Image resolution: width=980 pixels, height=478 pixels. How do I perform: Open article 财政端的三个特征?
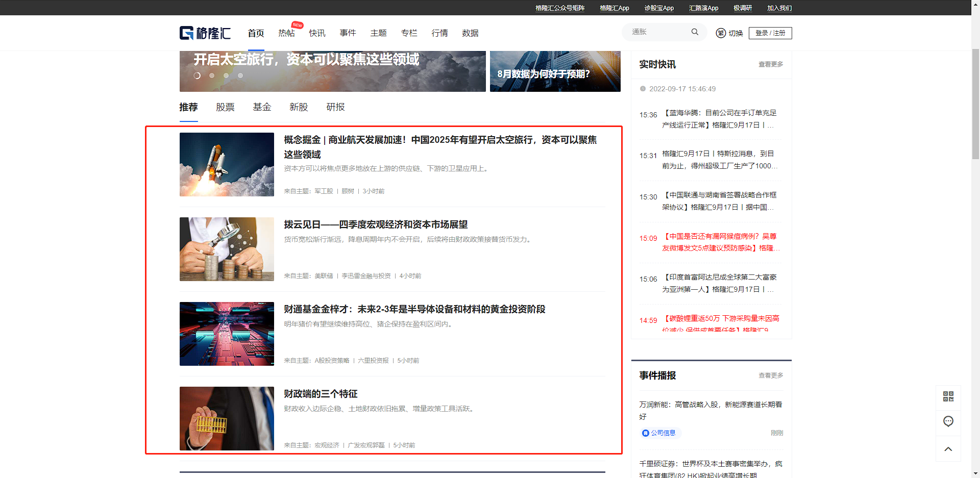[x=321, y=394]
